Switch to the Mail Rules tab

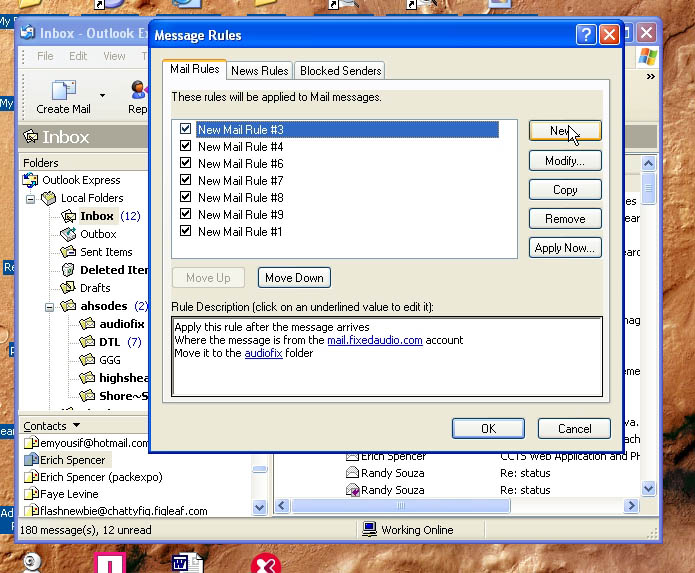point(195,70)
